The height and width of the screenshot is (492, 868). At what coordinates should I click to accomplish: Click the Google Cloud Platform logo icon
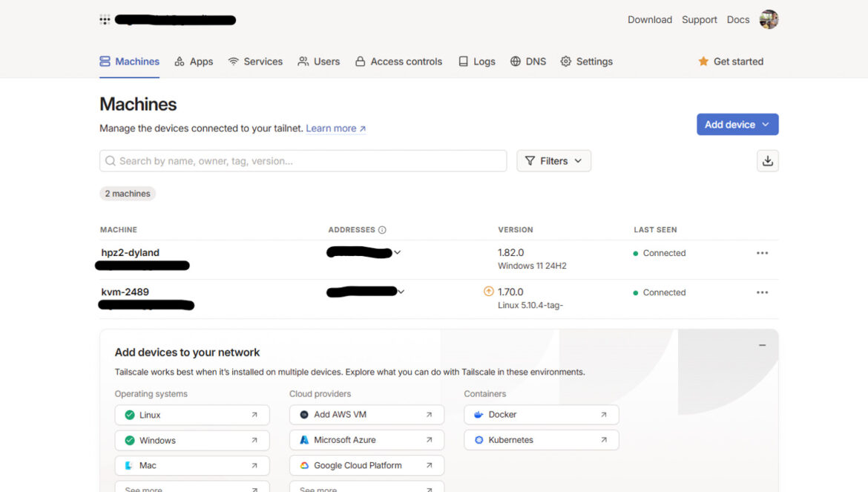(x=304, y=465)
